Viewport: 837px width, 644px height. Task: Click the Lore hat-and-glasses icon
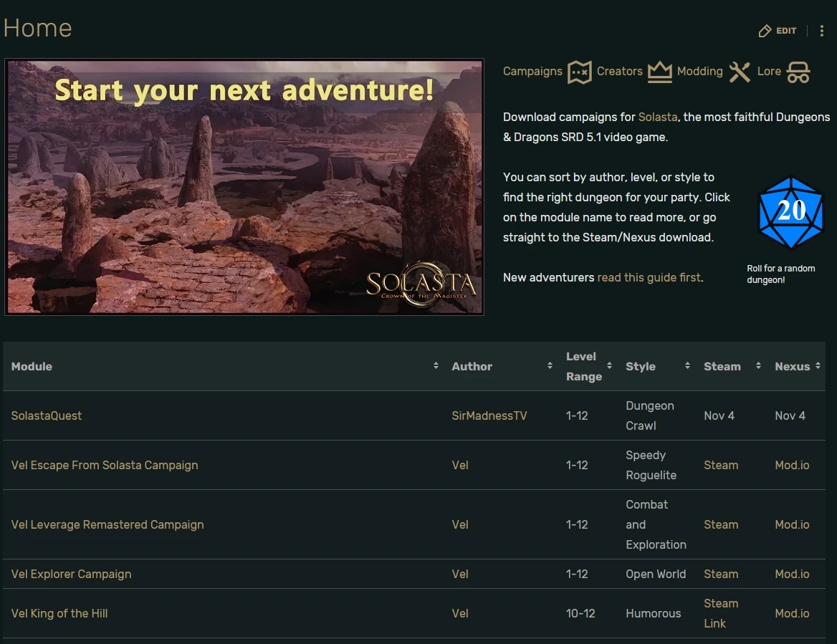[x=798, y=72]
